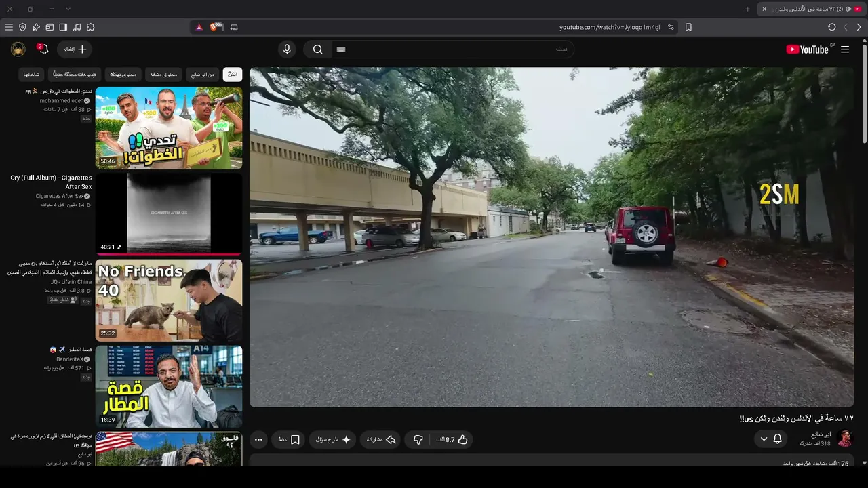The width and height of the screenshot is (868, 488).
Task: Go to YouTube home via the logo
Action: 809,49
